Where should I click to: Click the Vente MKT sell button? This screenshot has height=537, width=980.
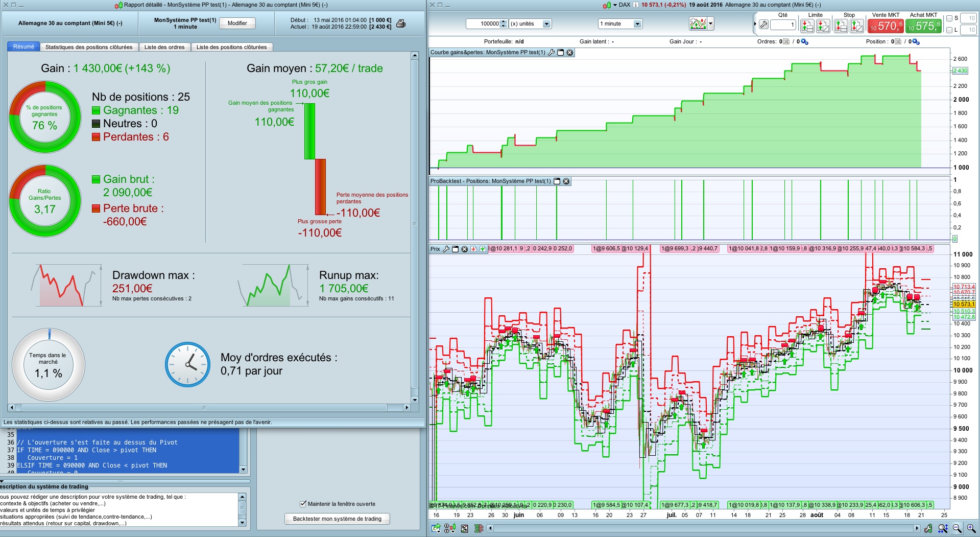(x=886, y=26)
